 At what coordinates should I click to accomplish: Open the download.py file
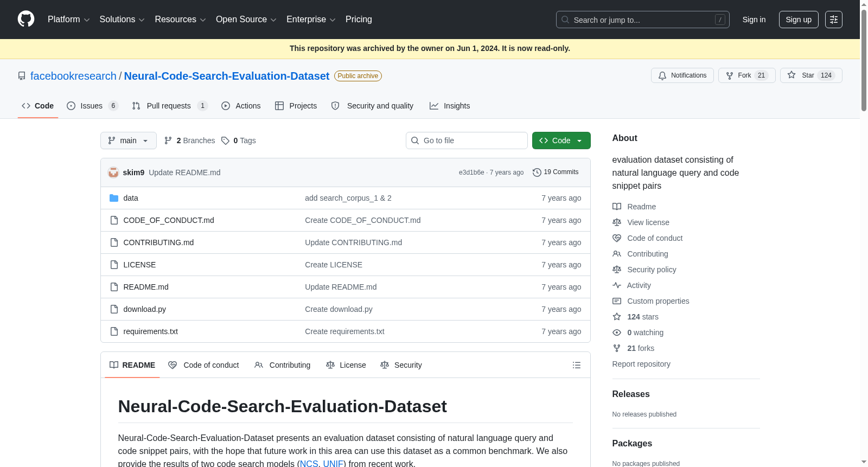tap(145, 309)
